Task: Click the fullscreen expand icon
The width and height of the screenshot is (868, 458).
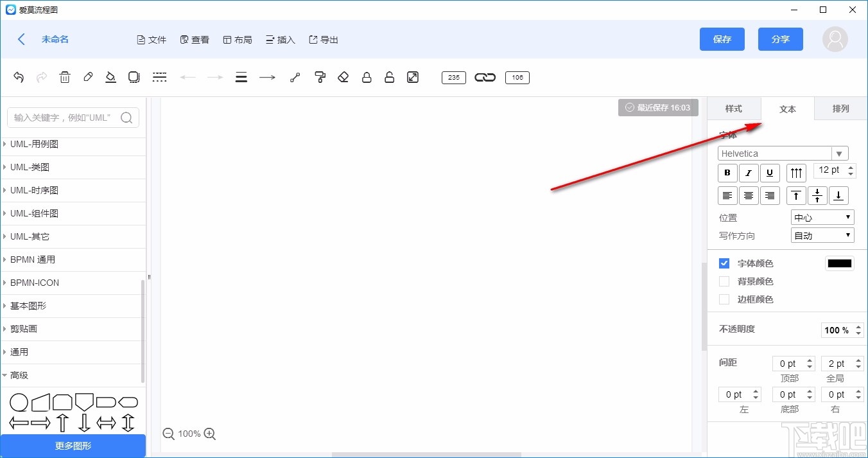Action: coord(413,78)
